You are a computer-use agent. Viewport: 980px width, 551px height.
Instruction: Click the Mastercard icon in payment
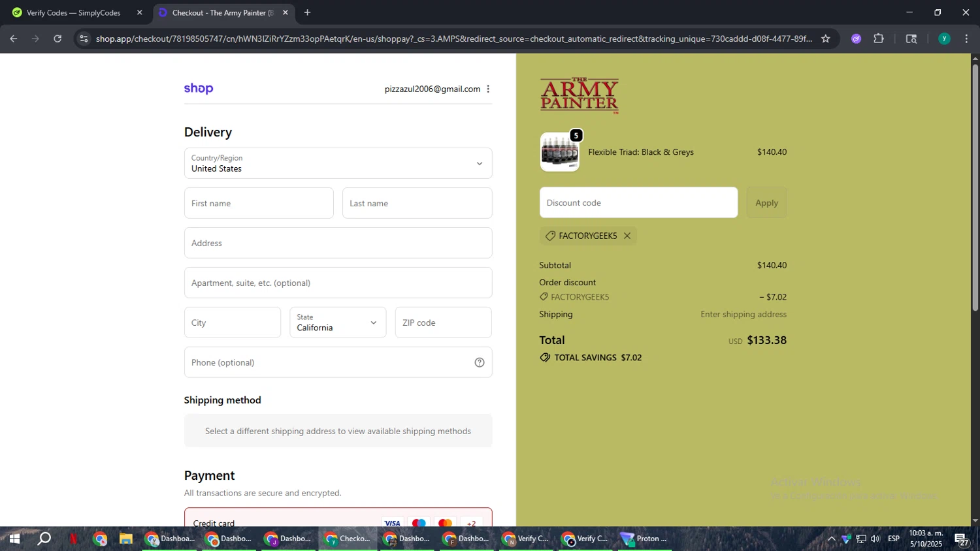pyautogui.click(x=445, y=523)
